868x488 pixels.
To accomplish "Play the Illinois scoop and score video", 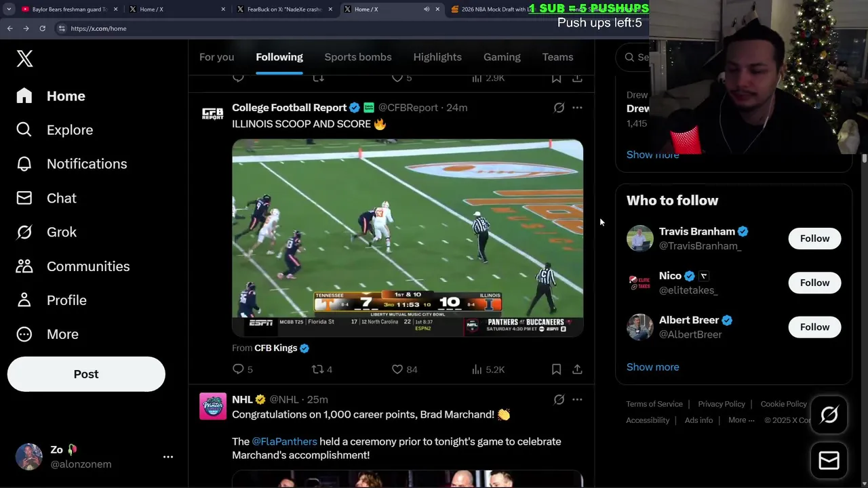I will [x=408, y=238].
